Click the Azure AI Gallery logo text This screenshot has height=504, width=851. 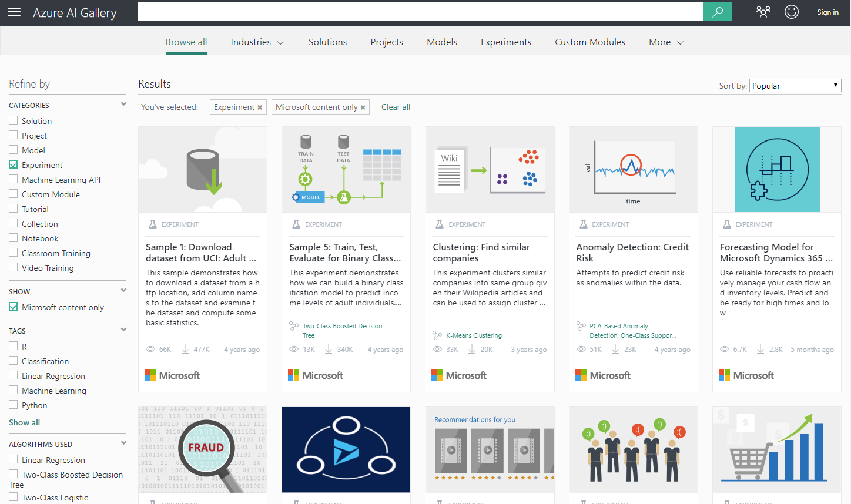(75, 13)
